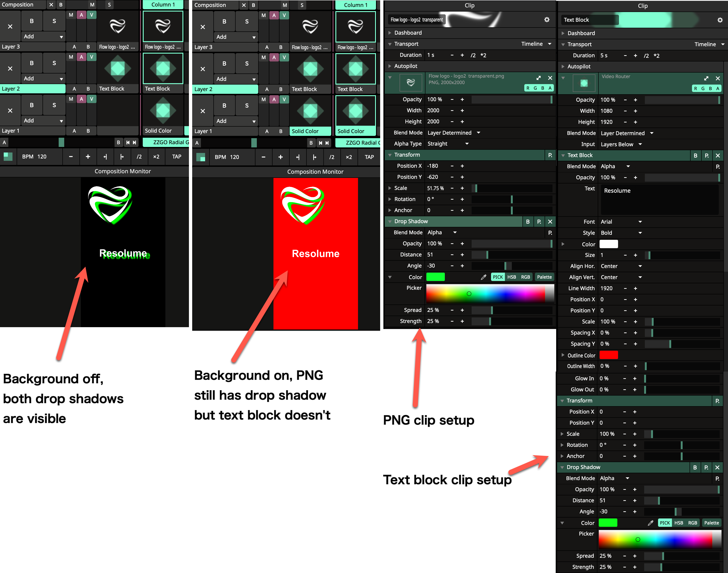Clear Layer 3 with X in left composition

pos(10,26)
